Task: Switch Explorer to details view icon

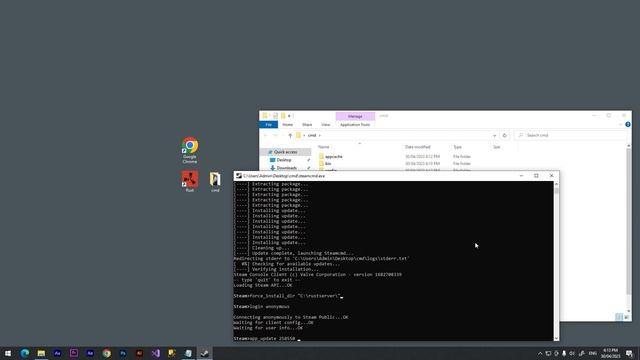Action: pos(619,317)
